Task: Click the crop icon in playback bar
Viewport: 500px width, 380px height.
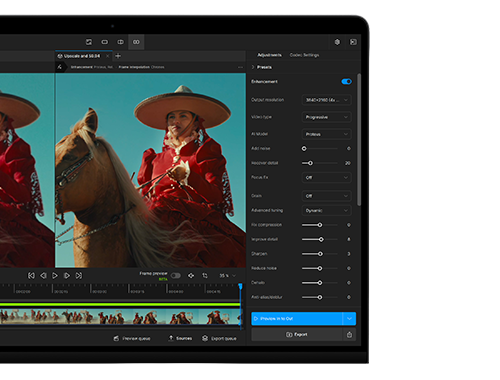Action: tap(205, 276)
